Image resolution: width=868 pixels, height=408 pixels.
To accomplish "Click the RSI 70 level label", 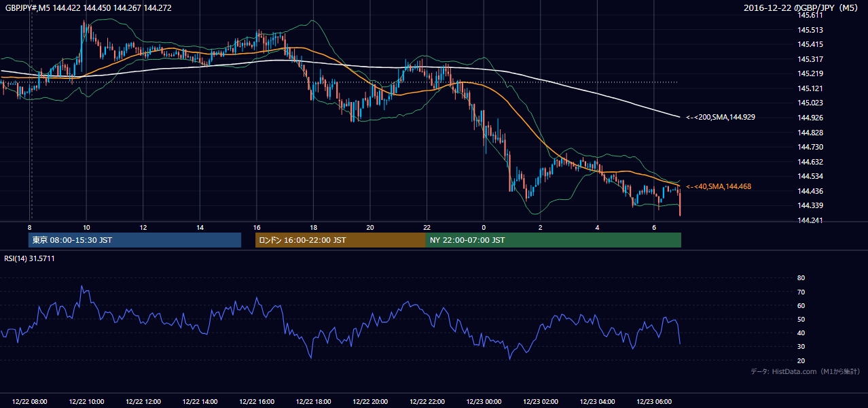I will pyautogui.click(x=801, y=292).
